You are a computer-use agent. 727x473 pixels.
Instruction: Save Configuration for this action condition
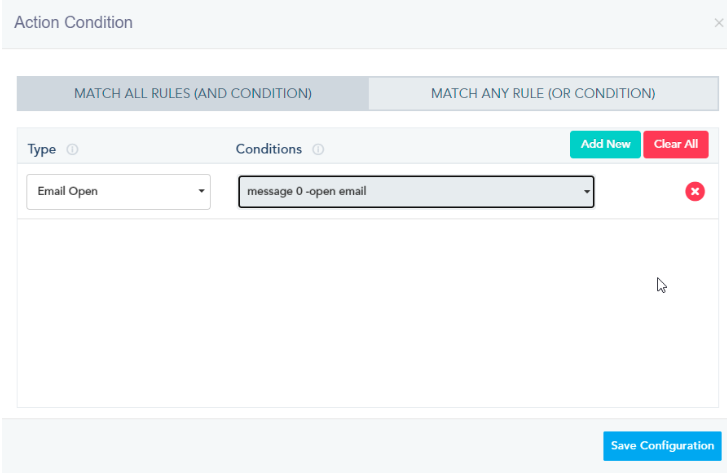pyautogui.click(x=662, y=446)
